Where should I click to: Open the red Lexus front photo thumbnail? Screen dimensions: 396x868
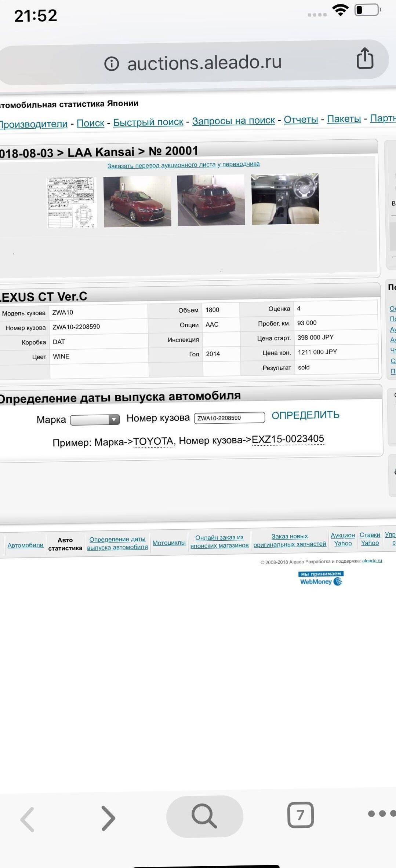coord(137,201)
